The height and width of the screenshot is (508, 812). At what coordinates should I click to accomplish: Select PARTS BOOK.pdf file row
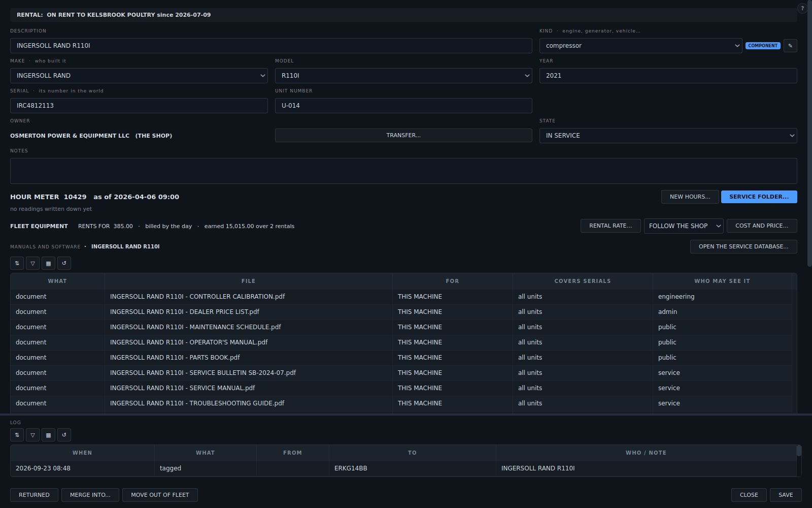[401, 358]
